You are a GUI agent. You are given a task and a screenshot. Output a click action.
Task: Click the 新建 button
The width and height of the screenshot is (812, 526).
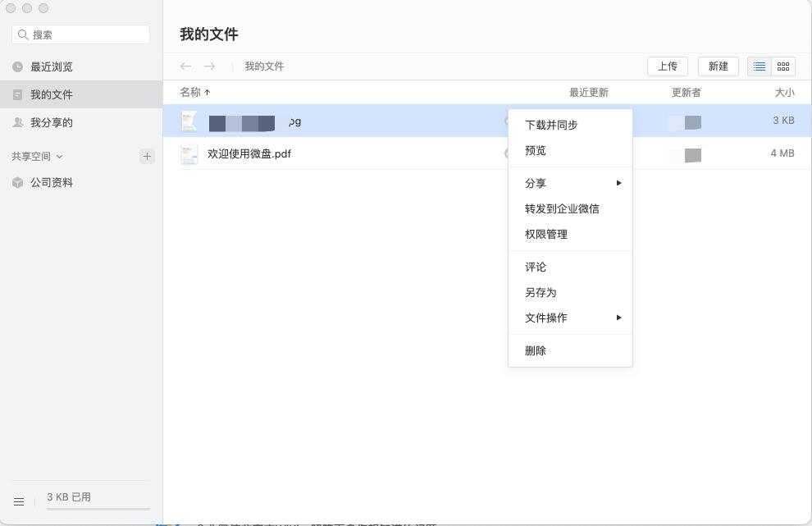pyautogui.click(x=718, y=66)
